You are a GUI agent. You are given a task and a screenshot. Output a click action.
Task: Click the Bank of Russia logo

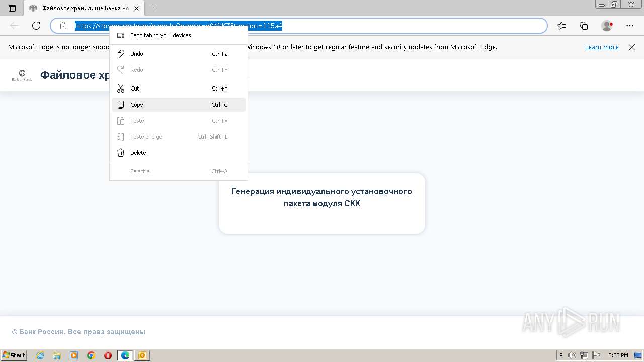tap(22, 75)
